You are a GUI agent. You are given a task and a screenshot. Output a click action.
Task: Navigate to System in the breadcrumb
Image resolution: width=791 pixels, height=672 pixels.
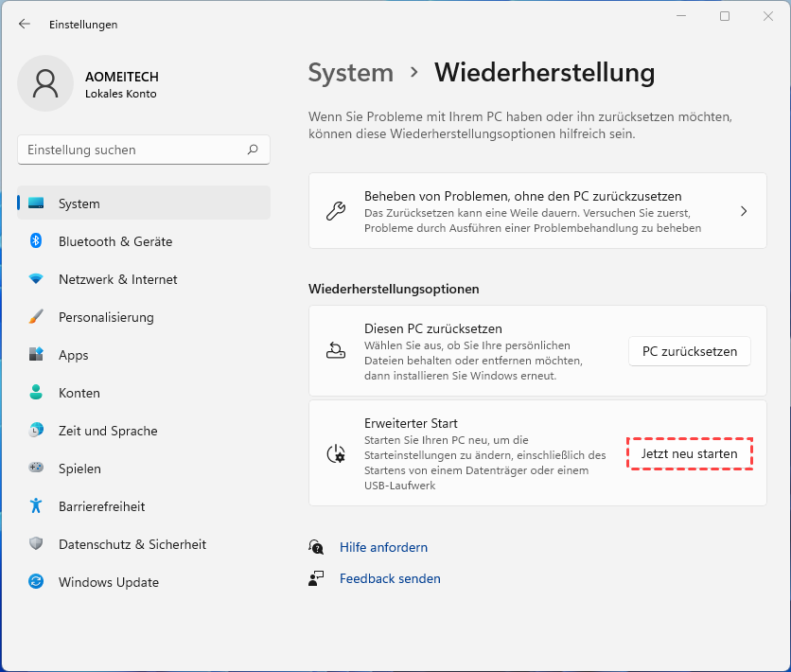[350, 73]
